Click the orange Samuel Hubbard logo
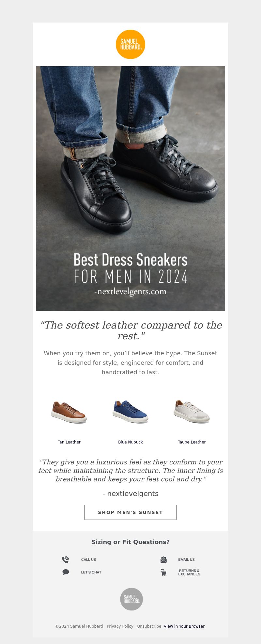This screenshot has height=644, width=261. (x=130, y=44)
